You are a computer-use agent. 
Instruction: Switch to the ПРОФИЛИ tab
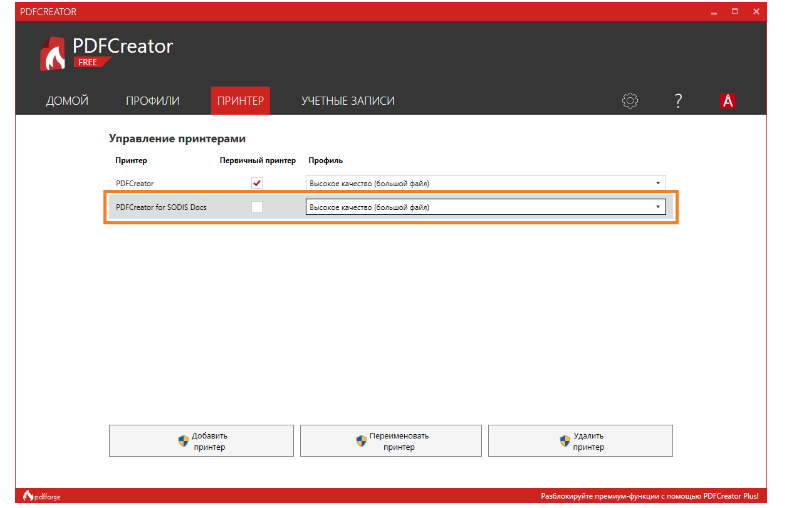pyautogui.click(x=153, y=101)
